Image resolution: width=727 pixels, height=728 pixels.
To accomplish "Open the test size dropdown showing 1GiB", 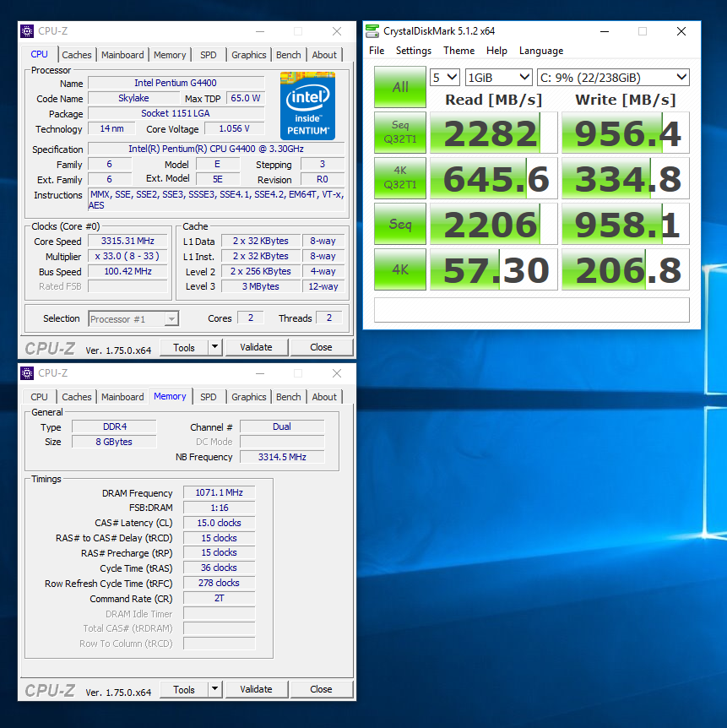I will coord(498,78).
